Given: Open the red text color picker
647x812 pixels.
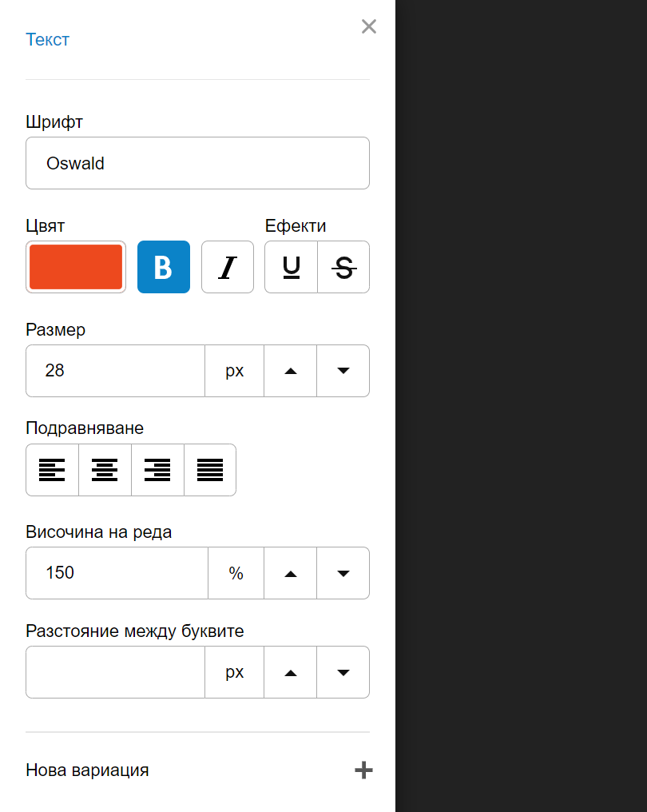Looking at the screenshot, I should point(76,267).
